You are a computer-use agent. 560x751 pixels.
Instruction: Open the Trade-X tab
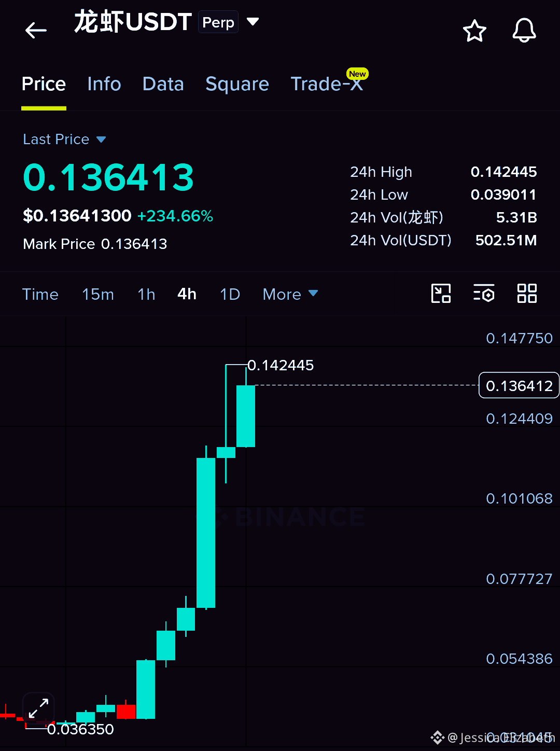click(x=327, y=84)
